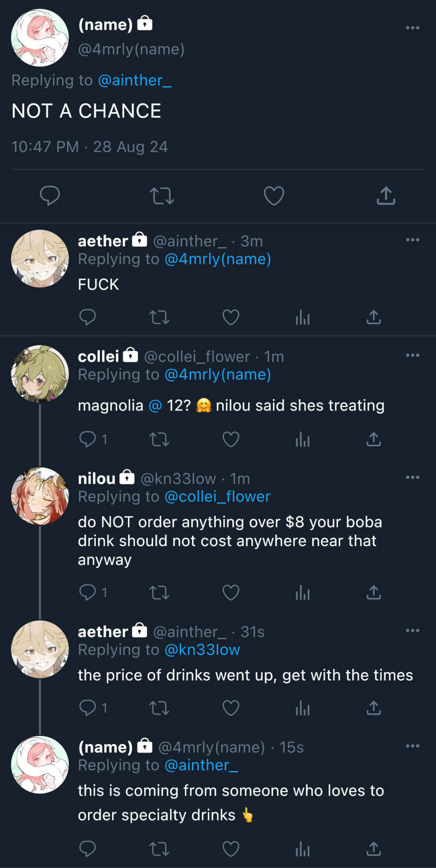Like aether's price of drinks tweet
Viewport: 436px width, 868px height.
tap(231, 708)
